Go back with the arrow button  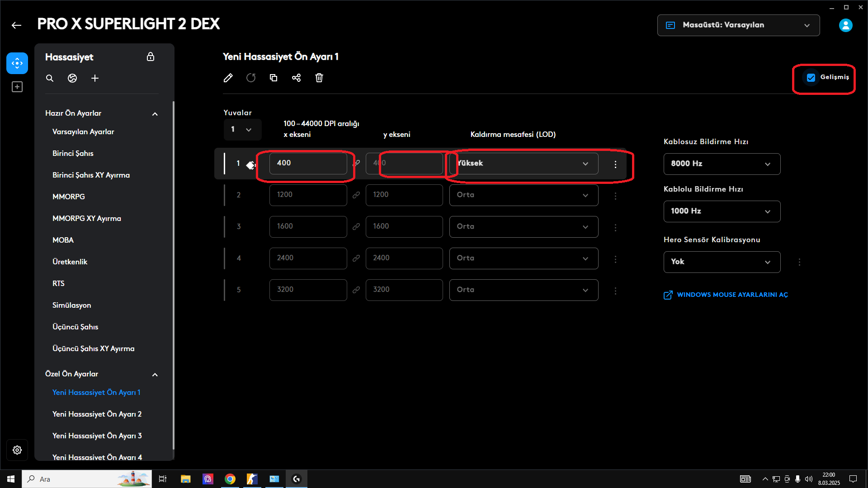pos(17,25)
